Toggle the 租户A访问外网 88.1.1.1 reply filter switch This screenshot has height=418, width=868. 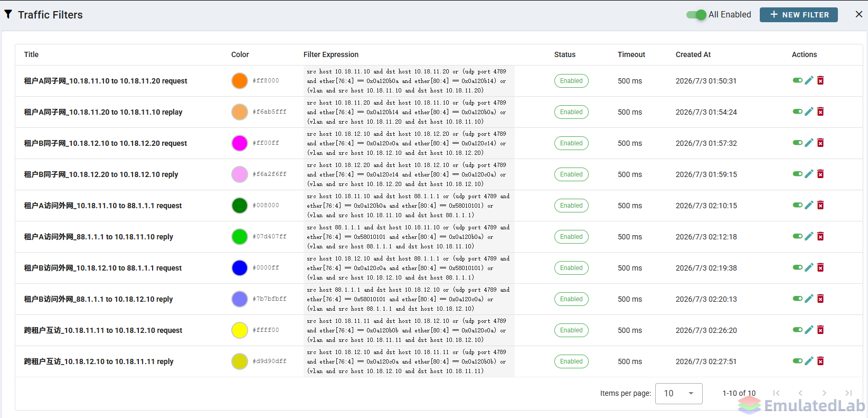(798, 236)
